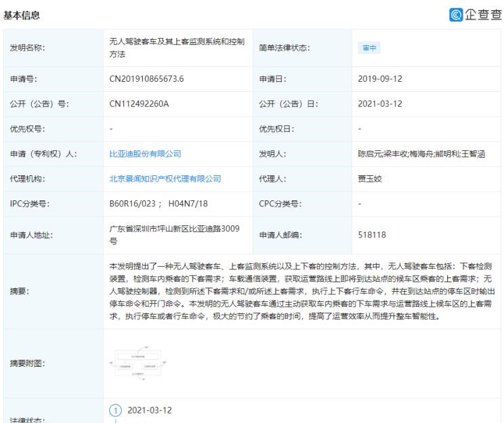Click the 代理机构 field label

point(27,179)
